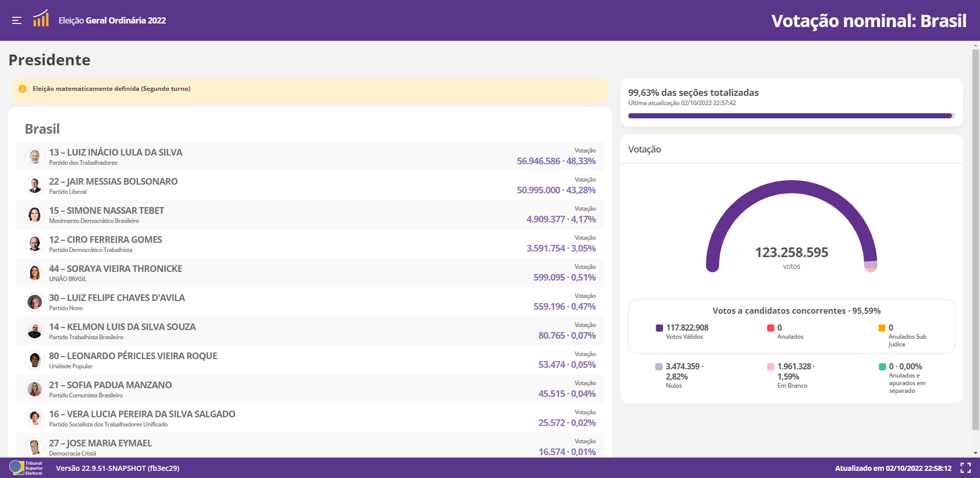980x478 pixels.
Task: Click the scrollbar down arrow
Action: [x=975, y=452]
